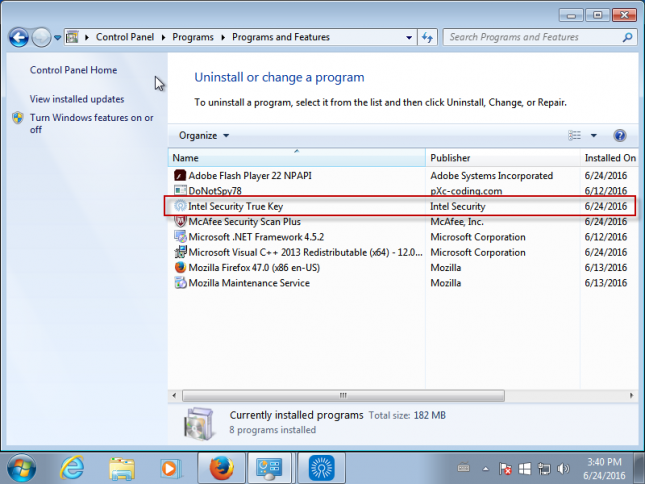Click the Windows Start orb

click(22, 467)
